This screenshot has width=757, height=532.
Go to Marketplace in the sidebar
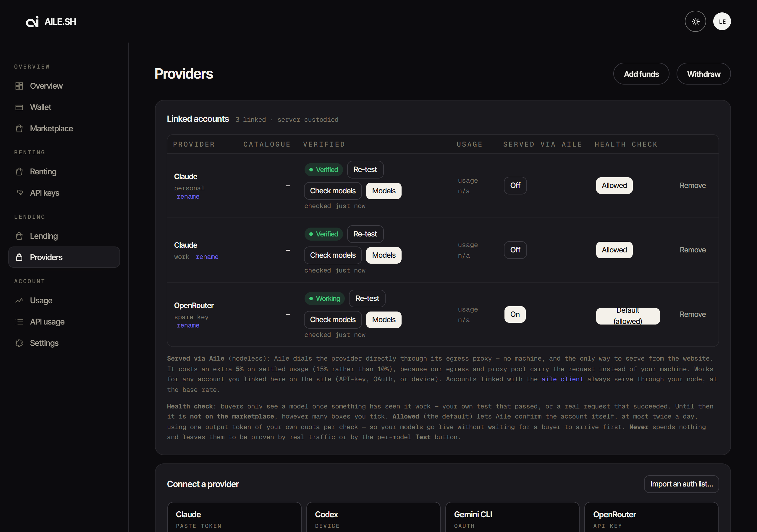(x=64, y=129)
